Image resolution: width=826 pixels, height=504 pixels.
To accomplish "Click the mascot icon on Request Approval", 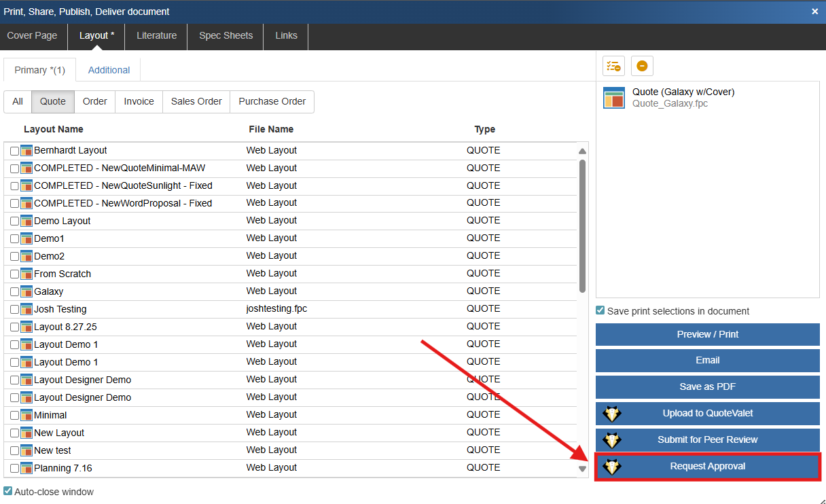I will click(x=613, y=467).
